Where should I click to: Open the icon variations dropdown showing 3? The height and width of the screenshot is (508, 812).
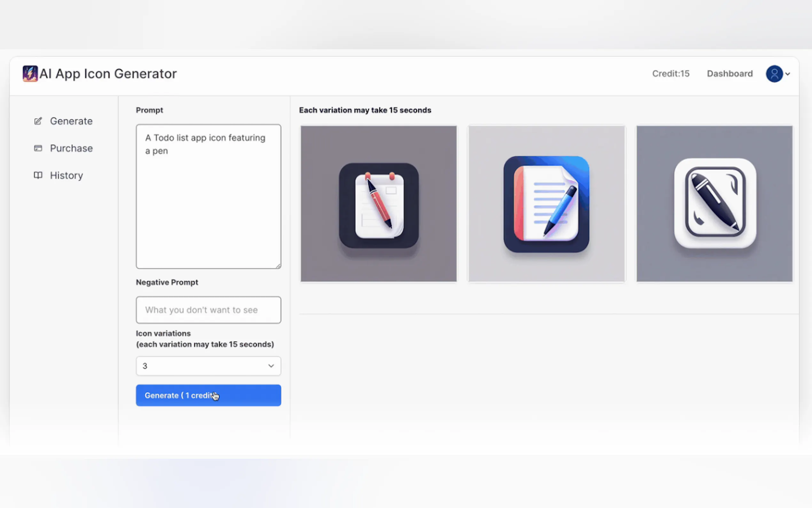208,366
